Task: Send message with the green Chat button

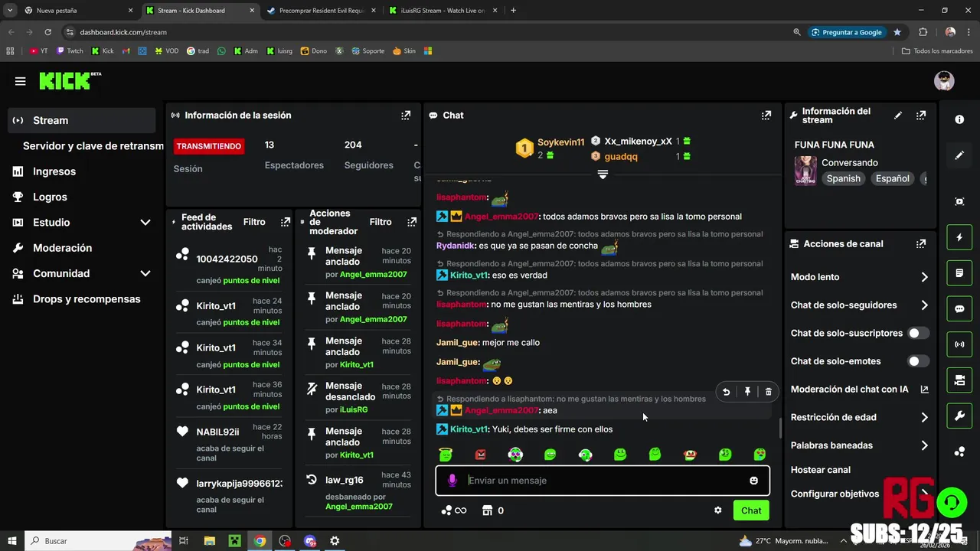Action: click(x=751, y=510)
